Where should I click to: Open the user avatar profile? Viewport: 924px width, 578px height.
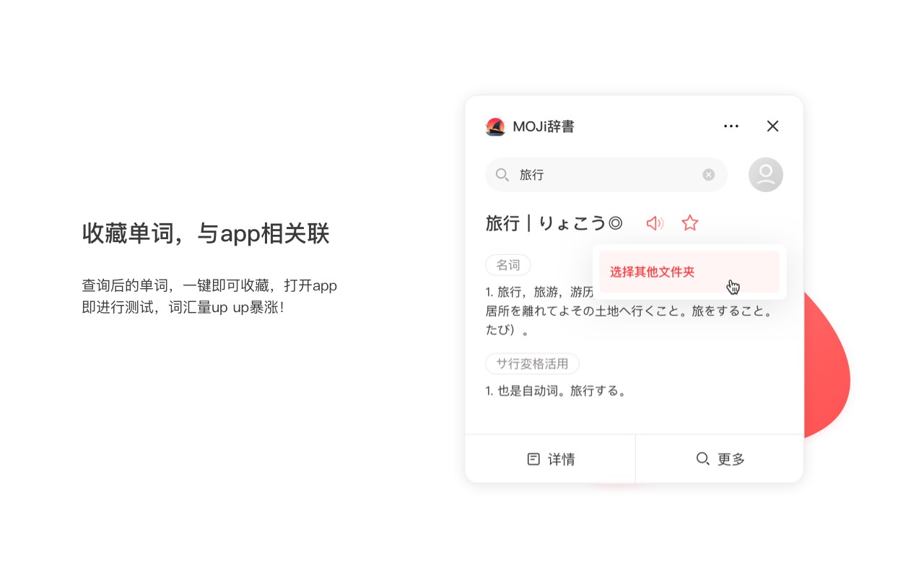click(766, 175)
